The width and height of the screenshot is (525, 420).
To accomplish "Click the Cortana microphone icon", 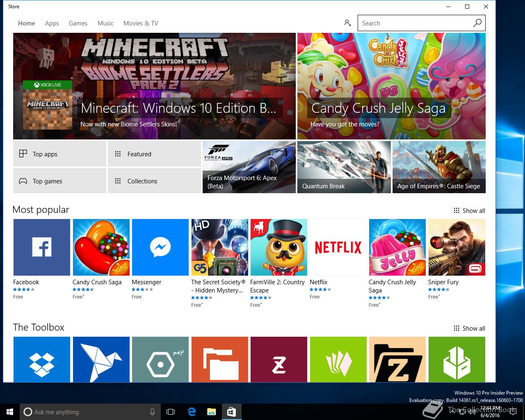I will tap(152, 412).
